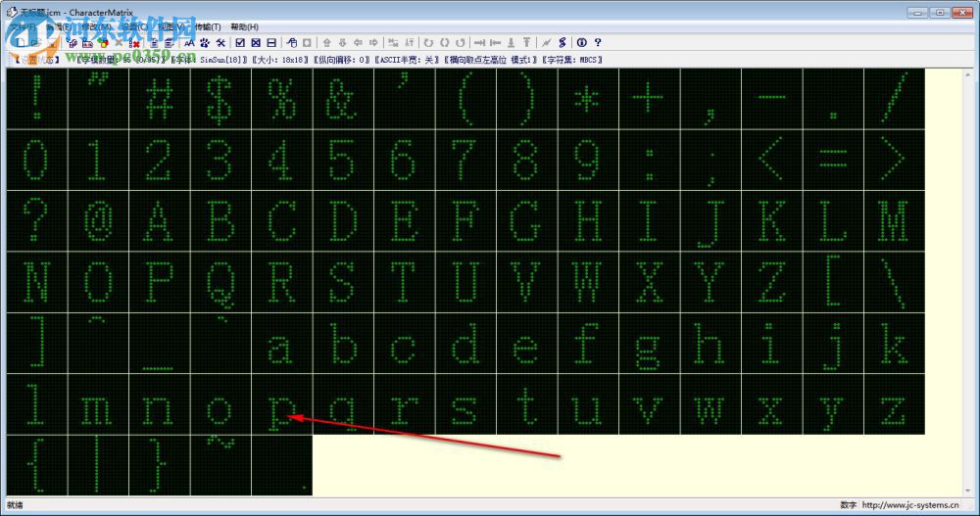This screenshot has width=980, height=516.
Task: Open the 设置(C) menu
Action: 134,26
